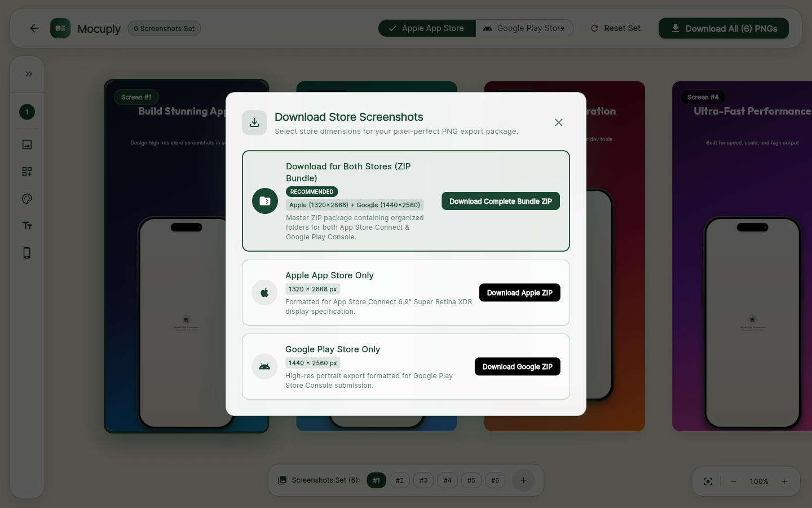Viewport: 812px width, 508px height.
Task: Click Download Complete Bundle ZIP button
Action: pyautogui.click(x=501, y=201)
